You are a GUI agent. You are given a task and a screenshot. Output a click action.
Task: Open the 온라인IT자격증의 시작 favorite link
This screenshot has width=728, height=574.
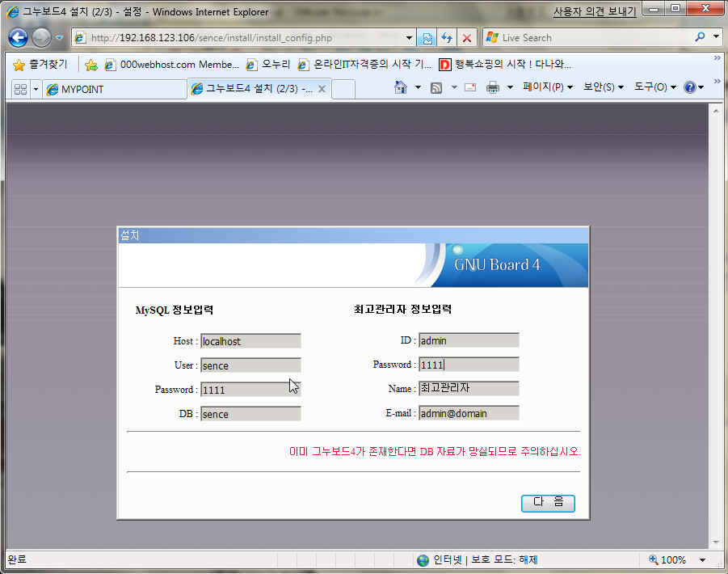click(x=365, y=65)
